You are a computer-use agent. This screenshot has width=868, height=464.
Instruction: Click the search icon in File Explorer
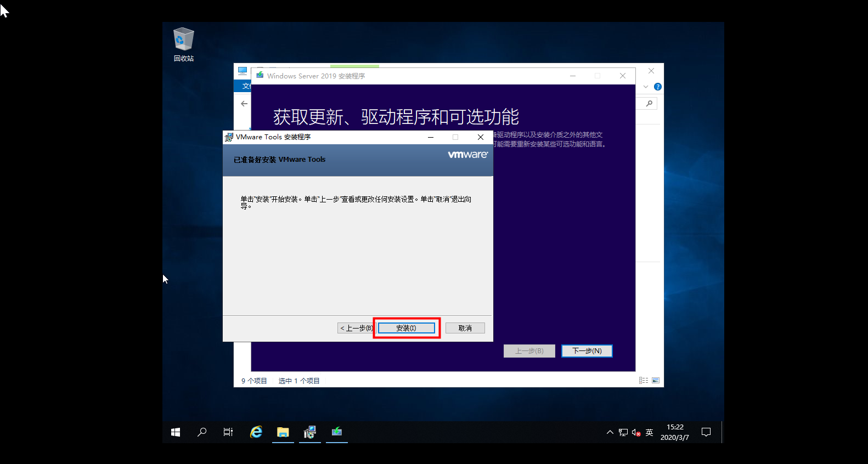pos(649,103)
